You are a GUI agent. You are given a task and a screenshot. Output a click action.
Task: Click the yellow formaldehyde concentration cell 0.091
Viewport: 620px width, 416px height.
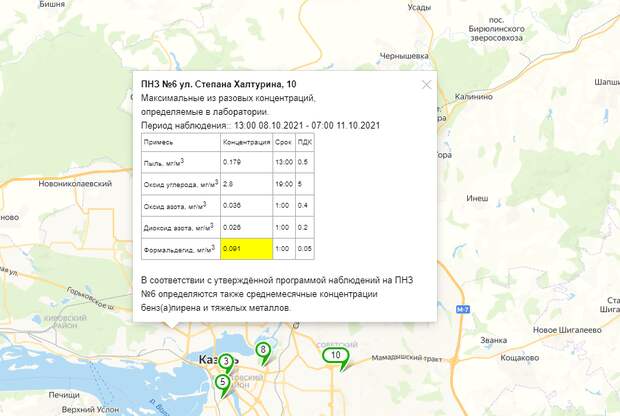coord(246,248)
